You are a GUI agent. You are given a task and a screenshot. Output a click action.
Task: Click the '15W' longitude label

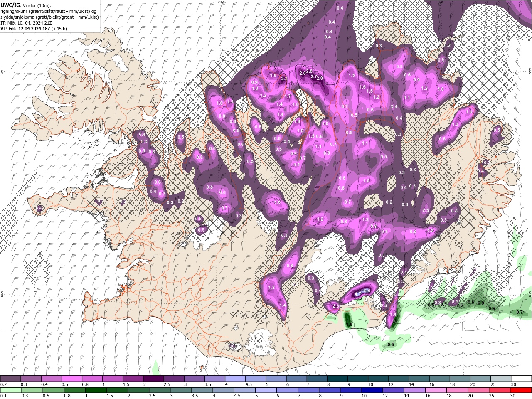(440, 2)
